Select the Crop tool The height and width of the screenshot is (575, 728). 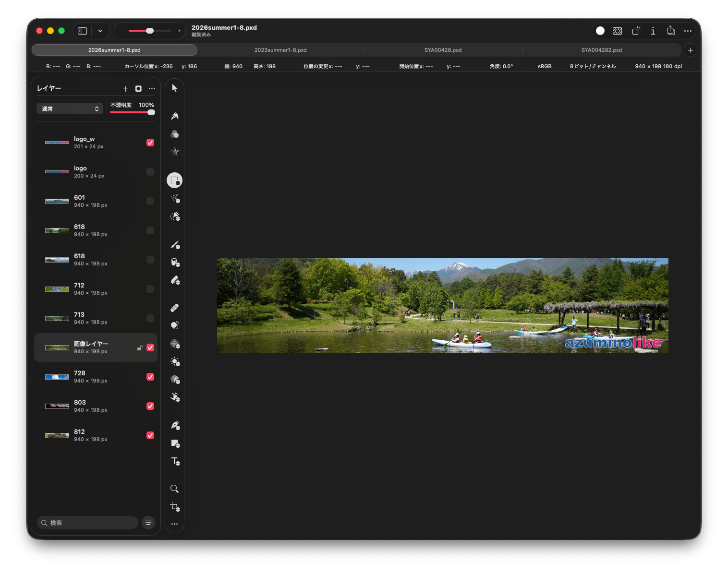(x=175, y=507)
